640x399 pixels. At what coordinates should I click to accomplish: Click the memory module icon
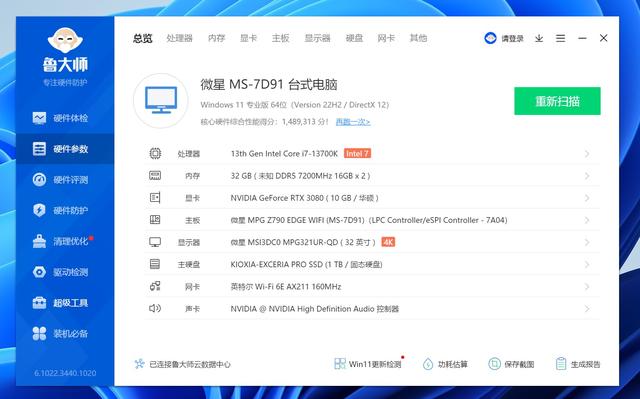coord(155,175)
